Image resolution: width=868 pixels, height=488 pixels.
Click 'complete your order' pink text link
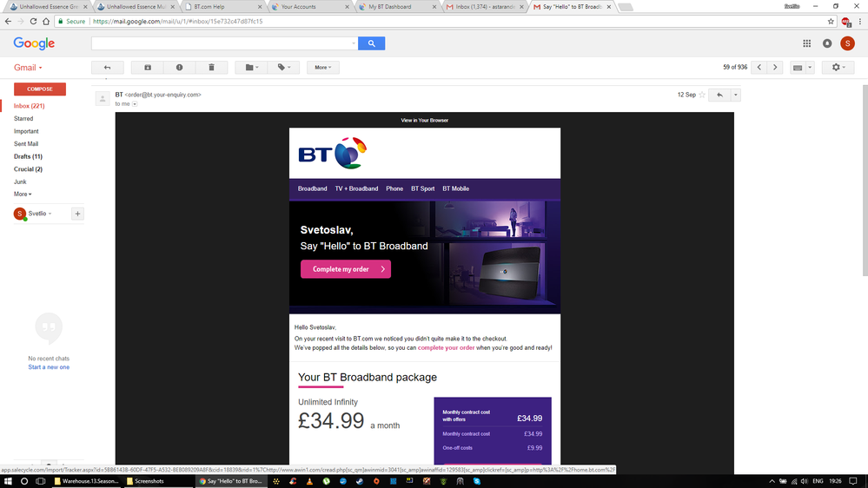[447, 348]
